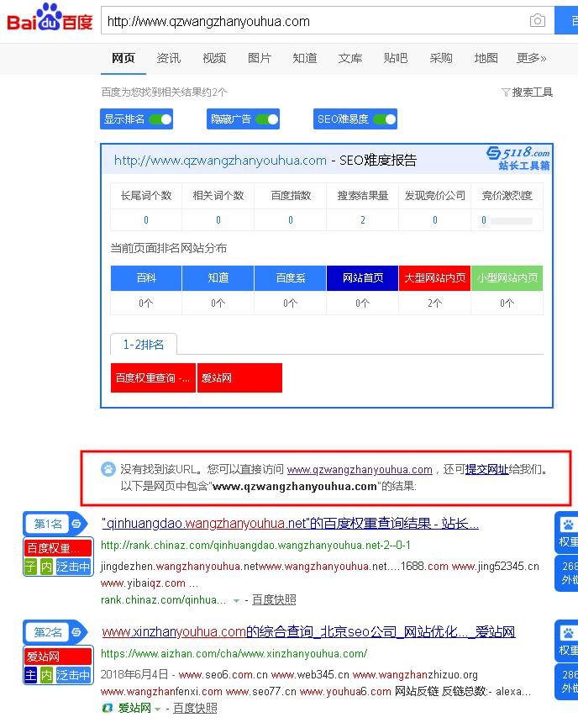Open the 贴吧 tab
This screenshot has height=728, width=578.
pyautogui.click(x=396, y=58)
